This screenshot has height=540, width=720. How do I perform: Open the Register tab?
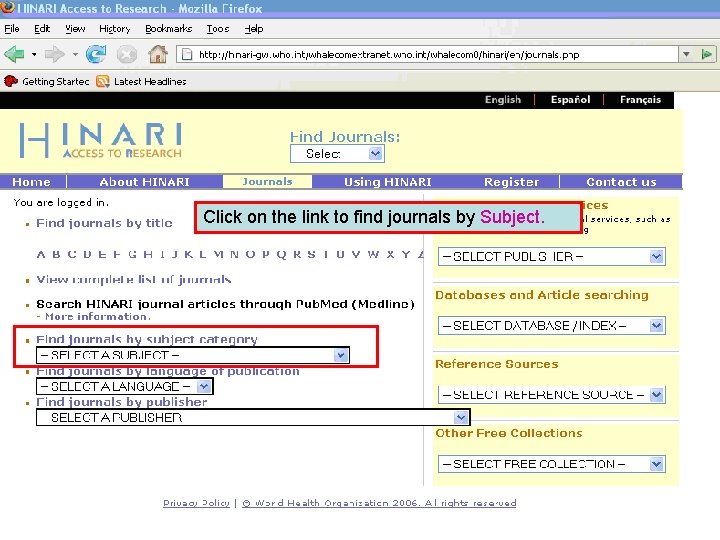click(512, 182)
